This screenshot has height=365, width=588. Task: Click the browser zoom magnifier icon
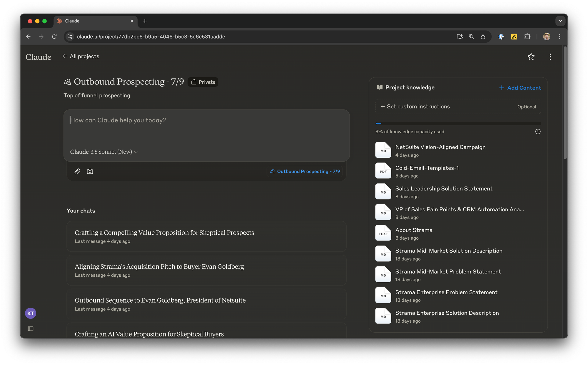471,36
